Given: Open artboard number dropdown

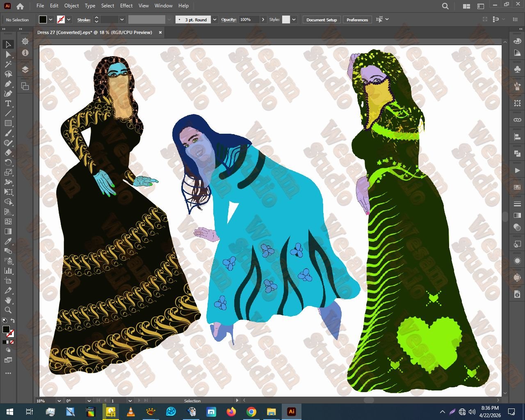Looking at the screenshot, I should coord(130,401).
